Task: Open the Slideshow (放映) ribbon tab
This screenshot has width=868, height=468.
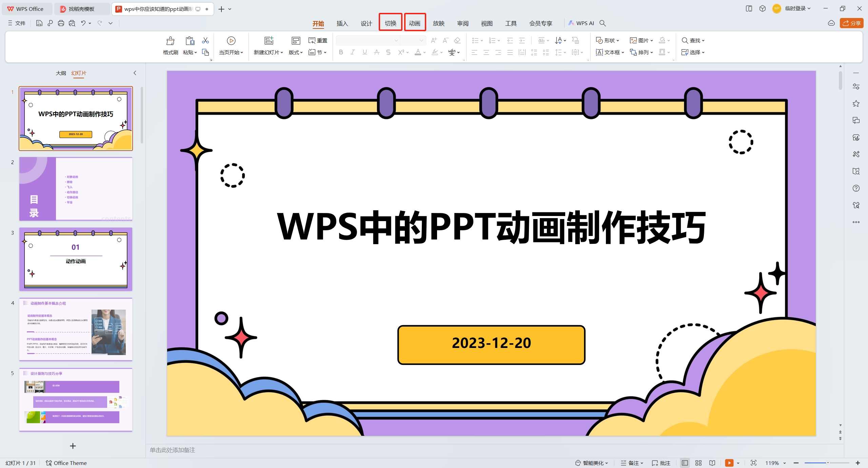Action: click(438, 23)
